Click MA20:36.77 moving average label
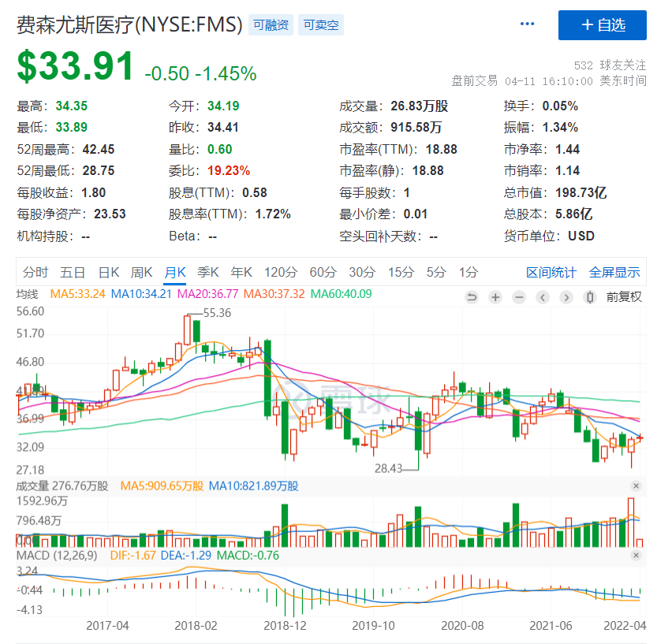The width and height of the screenshot is (672, 644). coord(208,294)
